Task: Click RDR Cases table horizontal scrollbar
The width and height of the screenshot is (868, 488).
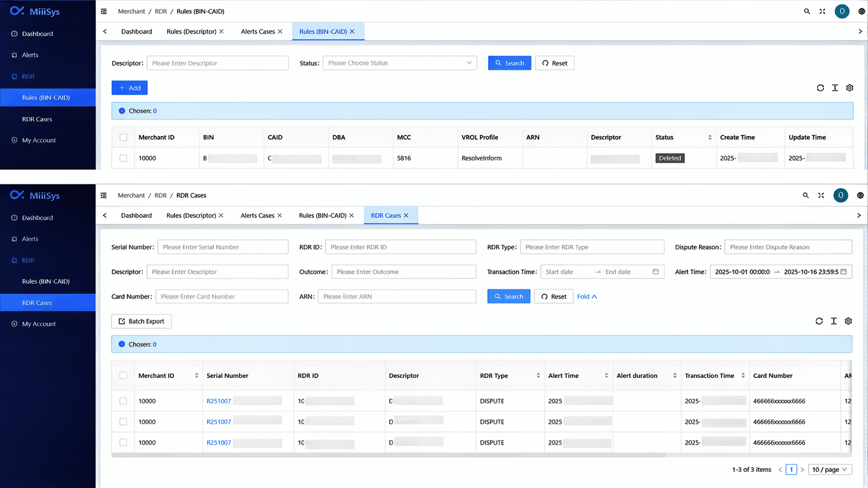Action: 389,455
